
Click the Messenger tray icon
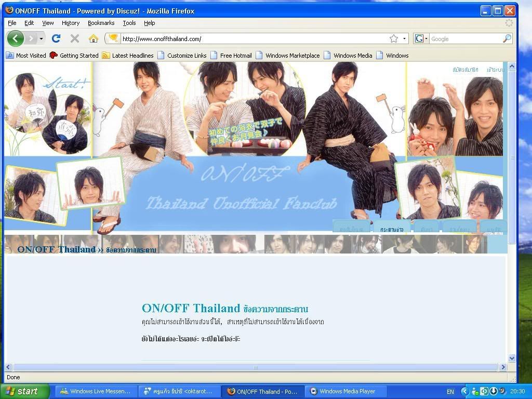tap(475, 391)
